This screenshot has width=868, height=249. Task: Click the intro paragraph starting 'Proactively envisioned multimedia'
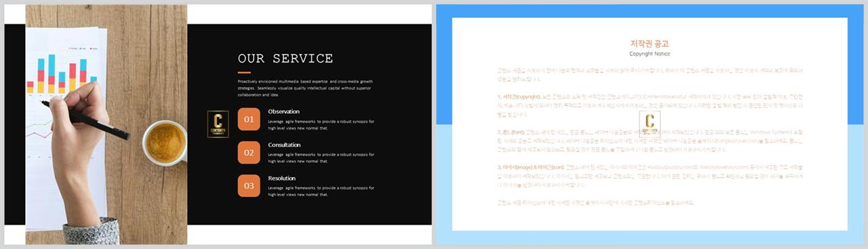pos(305,88)
